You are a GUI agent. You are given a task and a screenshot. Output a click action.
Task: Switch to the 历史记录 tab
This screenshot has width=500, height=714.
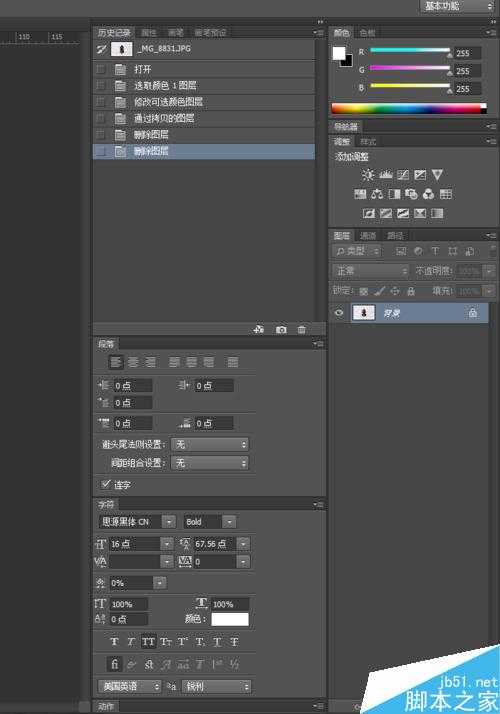click(114, 32)
